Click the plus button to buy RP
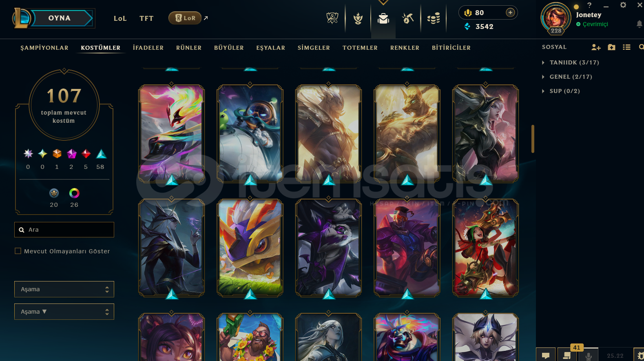This screenshot has height=361, width=644. 510,13
